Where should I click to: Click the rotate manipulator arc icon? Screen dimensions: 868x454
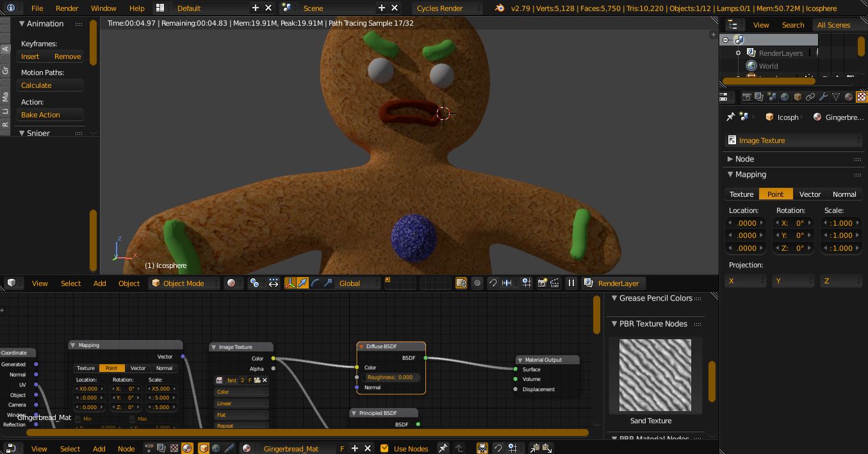click(x=315, y=283)
